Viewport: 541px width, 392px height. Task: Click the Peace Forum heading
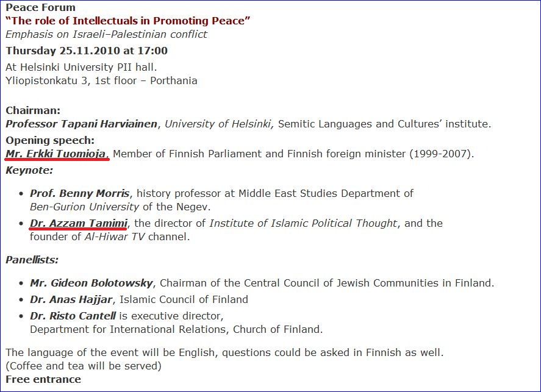[40, 7]
